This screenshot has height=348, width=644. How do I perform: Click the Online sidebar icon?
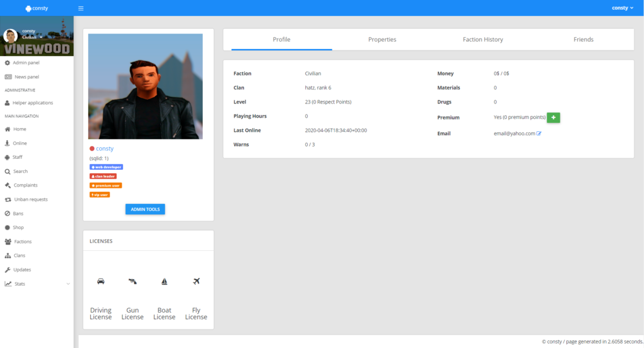7,143
